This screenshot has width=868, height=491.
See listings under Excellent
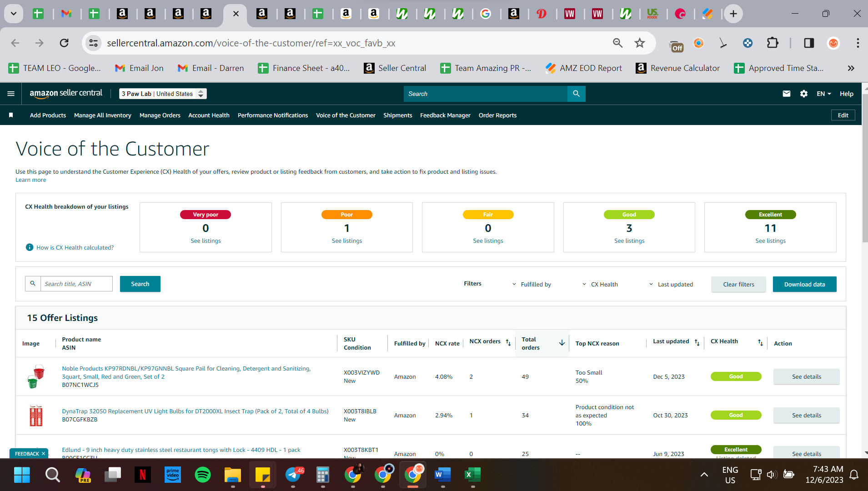(770, 240)
